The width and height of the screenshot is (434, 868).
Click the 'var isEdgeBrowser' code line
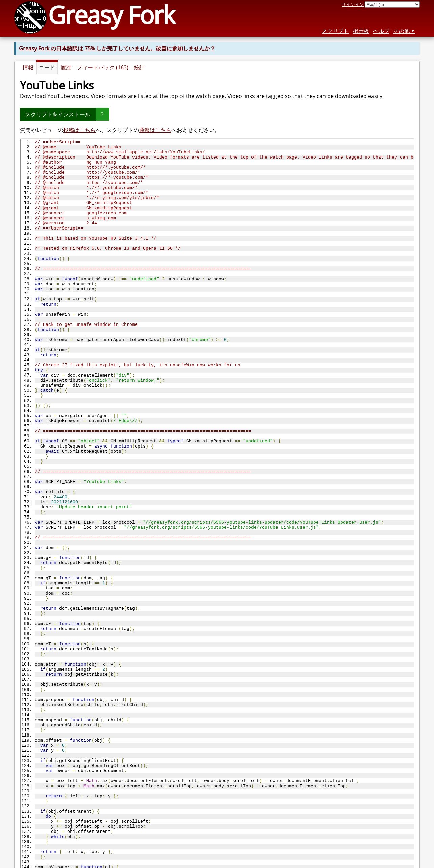coord(89,421)
